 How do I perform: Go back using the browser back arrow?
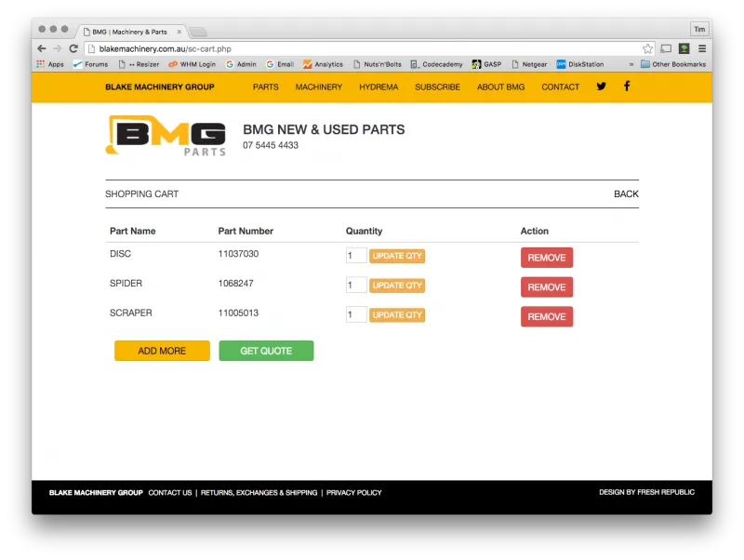click(x=42, y=48)
